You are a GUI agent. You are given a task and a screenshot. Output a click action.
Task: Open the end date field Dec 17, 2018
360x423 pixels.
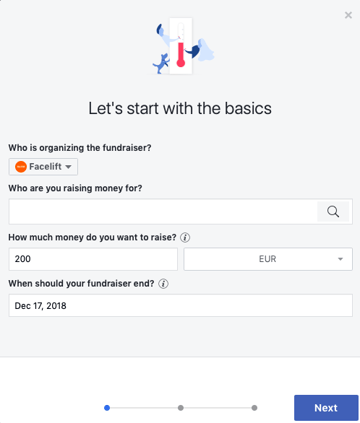pos(180,305)
